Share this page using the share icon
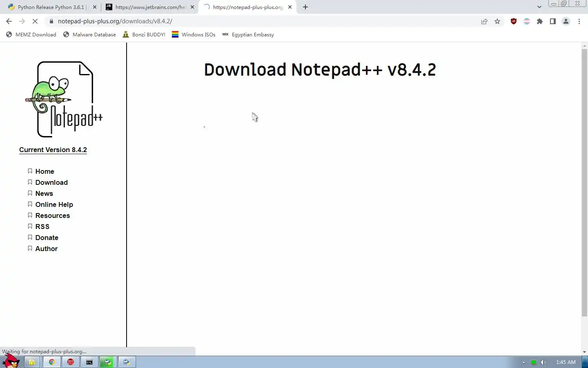 pyautogui.click(x=484, y=21)
